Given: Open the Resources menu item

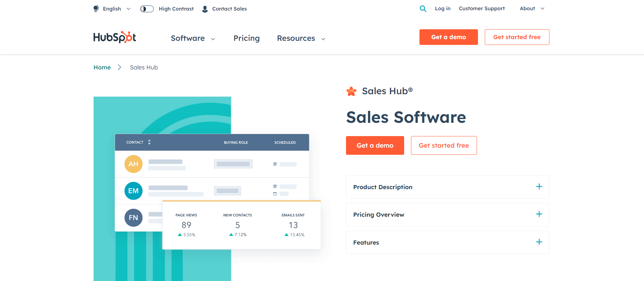Looking at the screenshot, I should click(x=296, y=38).
